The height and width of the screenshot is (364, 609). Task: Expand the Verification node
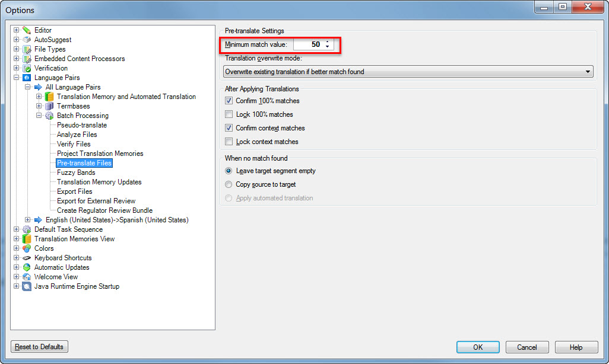click(x=16, y=68)
